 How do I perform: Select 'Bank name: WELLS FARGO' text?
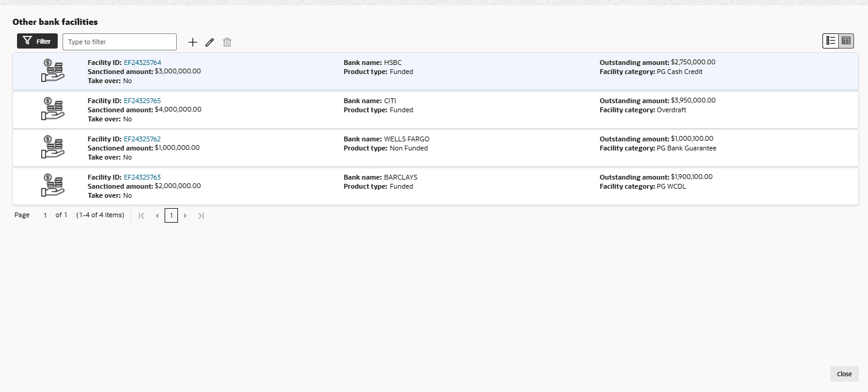point(386,139)
